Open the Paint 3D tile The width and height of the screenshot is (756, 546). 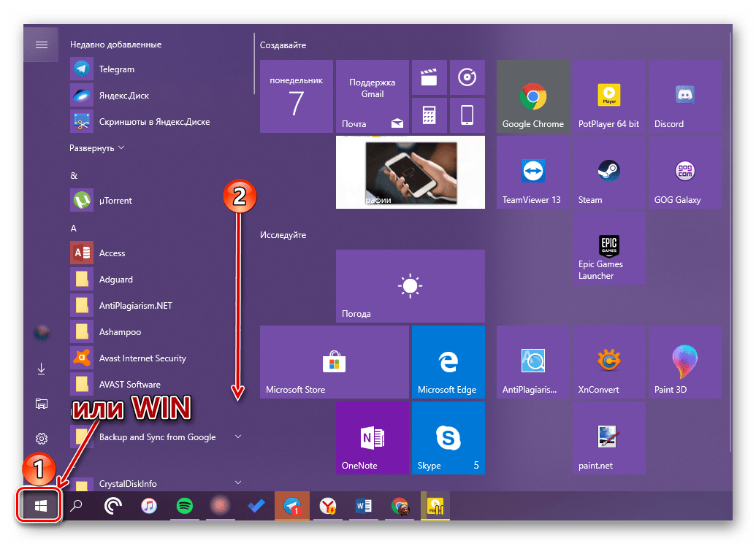pyautogui.click(x=684, y=362)
